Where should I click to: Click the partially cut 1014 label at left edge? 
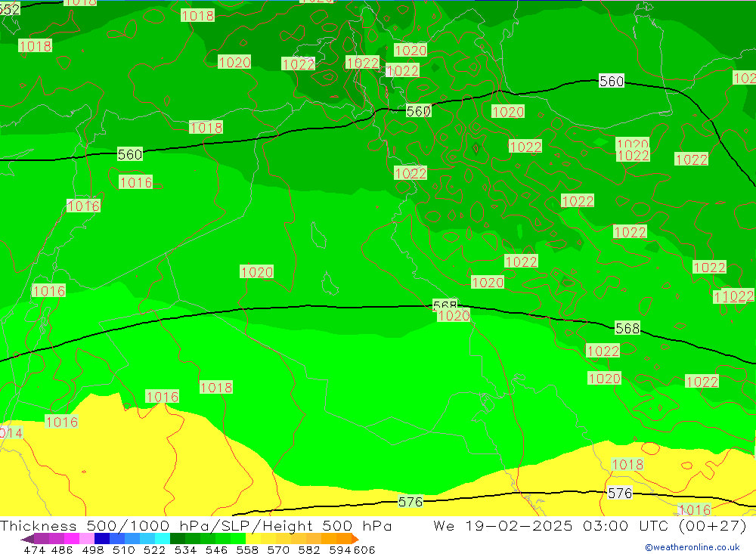(x=11, y=432)
